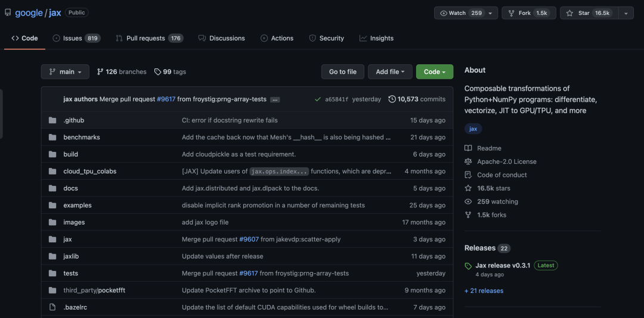Screen dimensions: 644x318
Task: Open Code of conduct link
Action: 496,175
